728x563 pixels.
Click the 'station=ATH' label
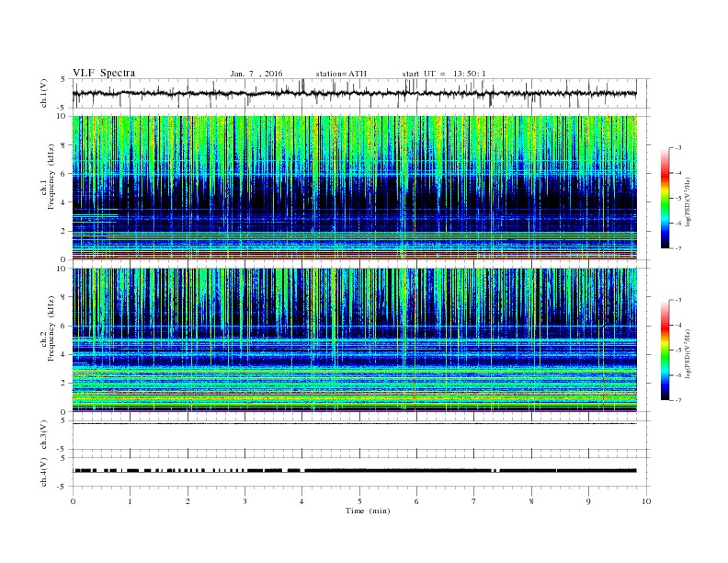tap(341, 74)
